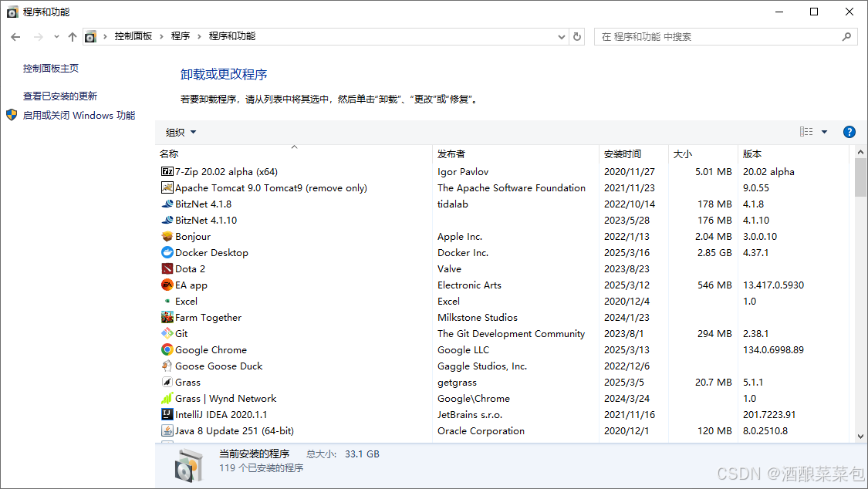Click the Oracle Corporation publisher cell
The image size is (868, 489).
click(481, 431)
